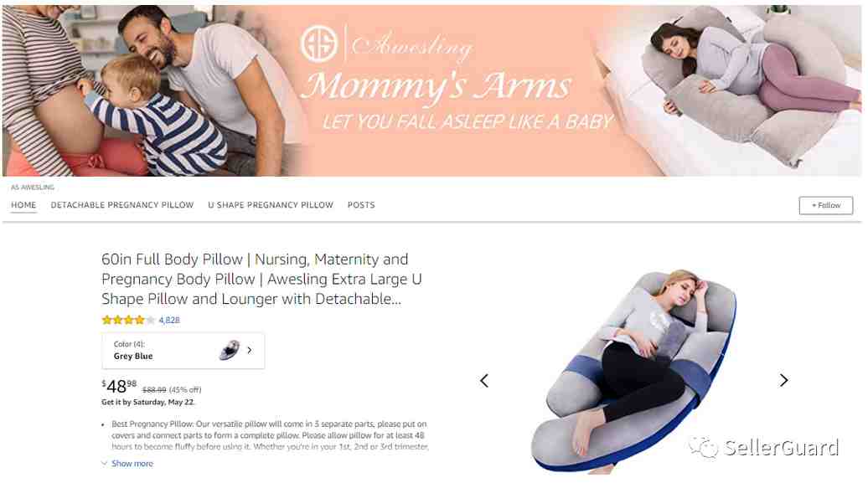
Task: Click the Mommy's Arms banner headline
Action: click(437, 87)
